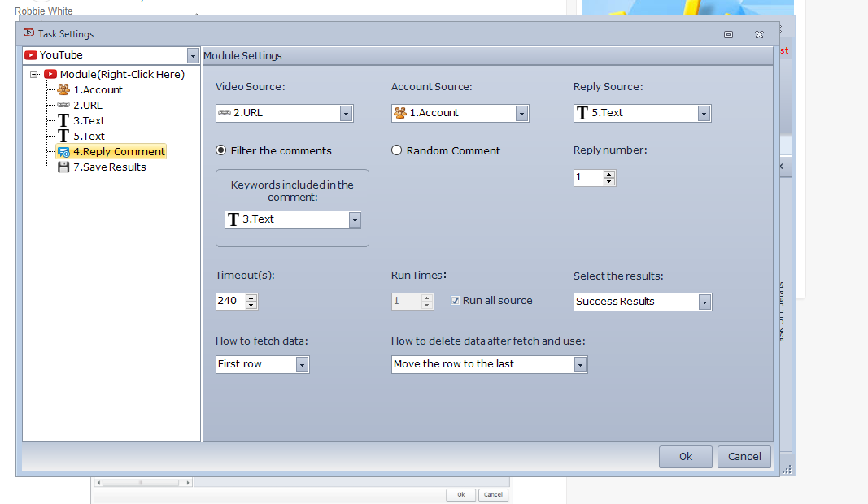Click the 2.URL link icon in tree
The image size is (868, 504).
(x=63, y=105)
